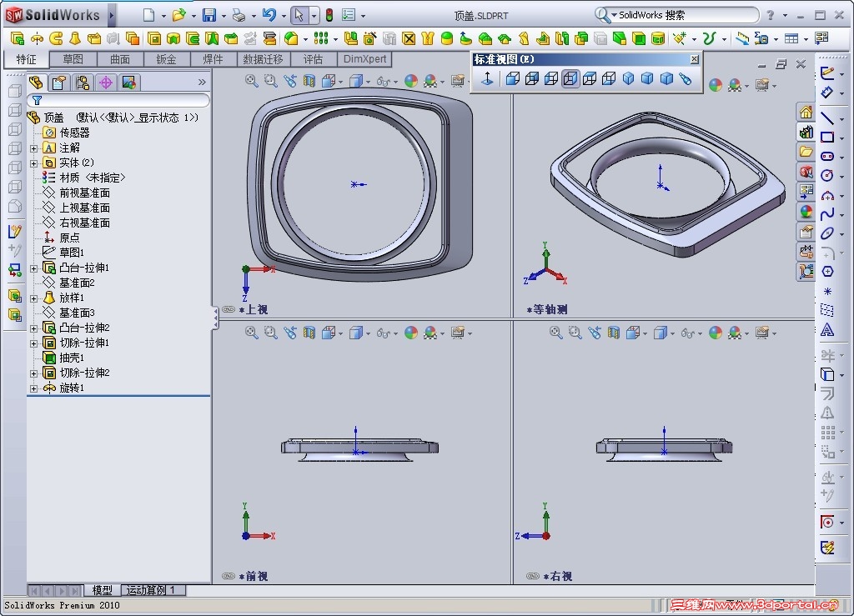Toggle Hide/Show Items in the front view
Image resolution: width=854 pixels, height=616 pixels.
(384, 333)
